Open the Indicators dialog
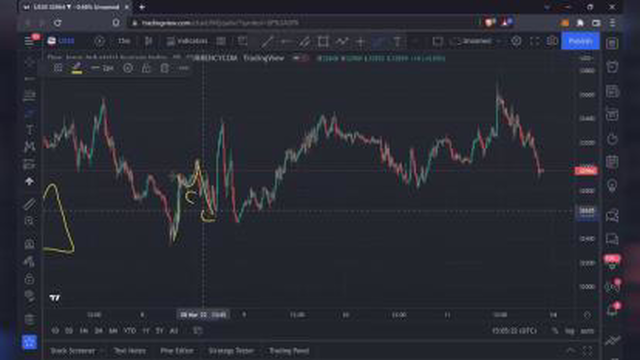 [x=187, y=41]
